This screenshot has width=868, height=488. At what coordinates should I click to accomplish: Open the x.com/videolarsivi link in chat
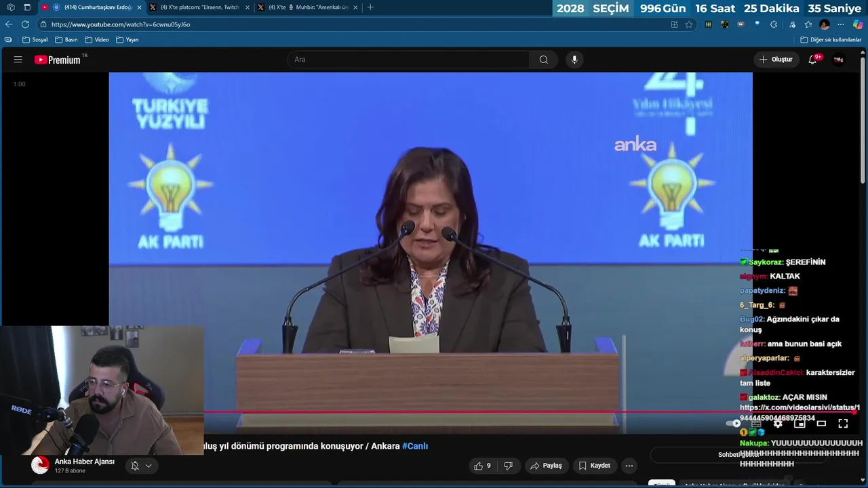point(800,413)
